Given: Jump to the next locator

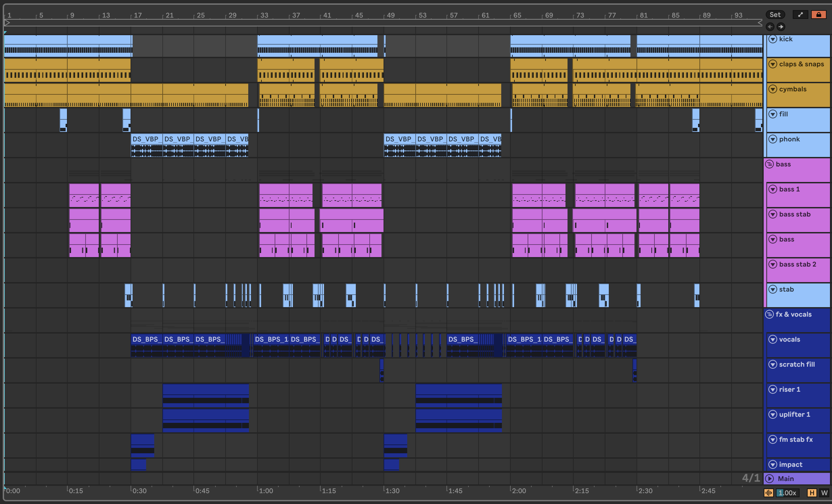Looking at the screenshot, I should [x=781, y=27].
